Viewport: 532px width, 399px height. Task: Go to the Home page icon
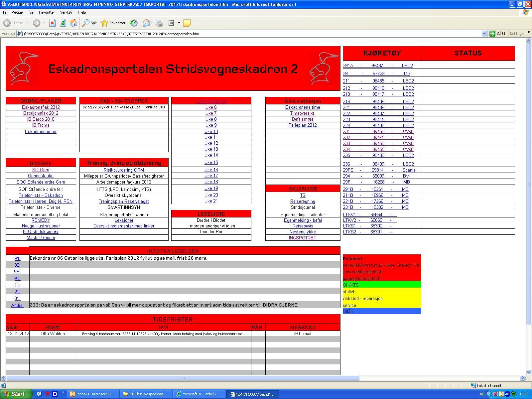[x=73, y=23]
